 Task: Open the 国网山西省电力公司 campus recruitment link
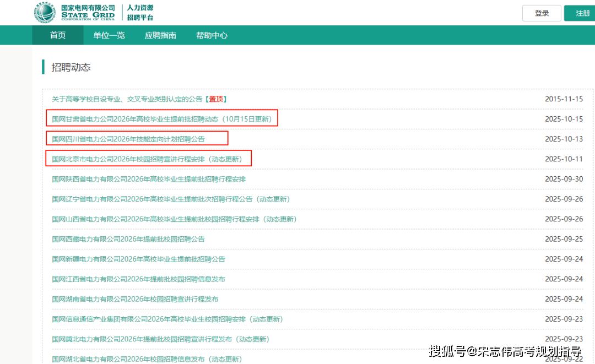[x=174, y=219]
